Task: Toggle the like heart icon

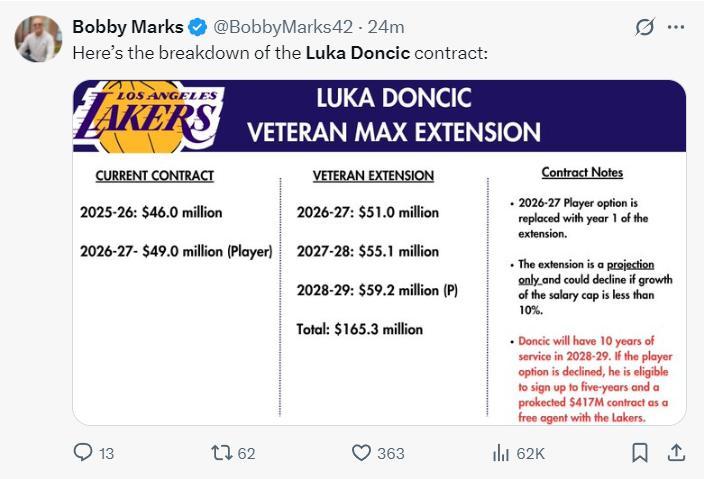Action: 362,453
